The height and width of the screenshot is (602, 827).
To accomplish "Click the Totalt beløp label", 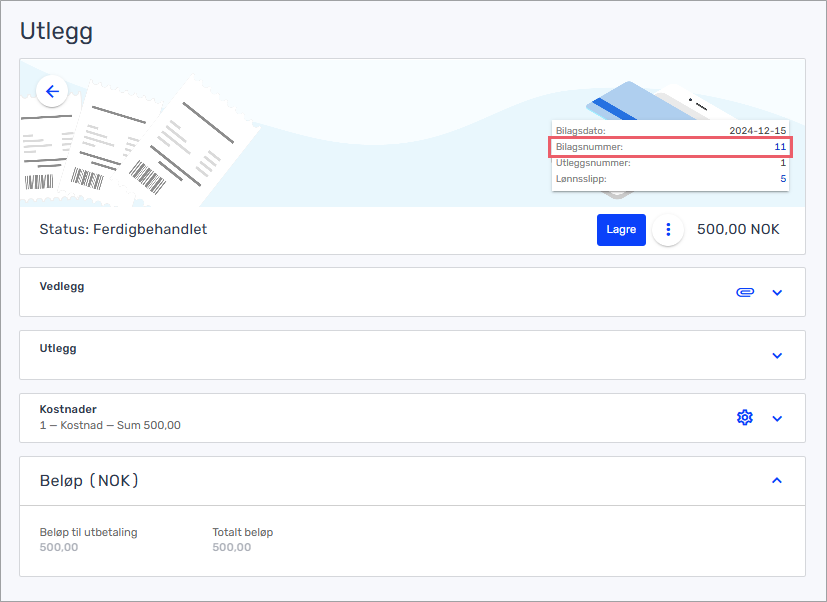I will (x=243, y=532).
